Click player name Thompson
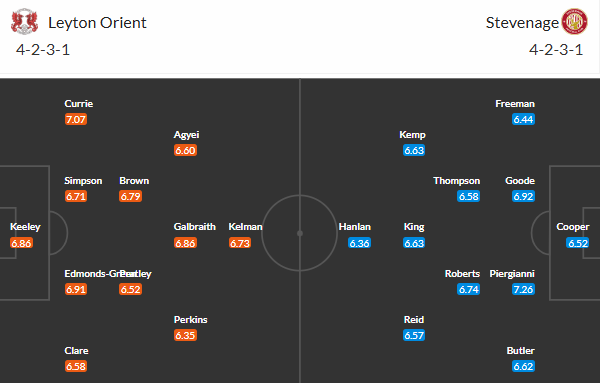 click(x=457, y=181)
